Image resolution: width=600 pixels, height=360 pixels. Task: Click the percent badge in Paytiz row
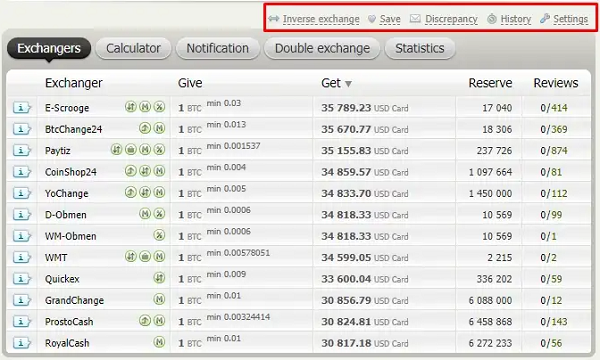(159, 150)
